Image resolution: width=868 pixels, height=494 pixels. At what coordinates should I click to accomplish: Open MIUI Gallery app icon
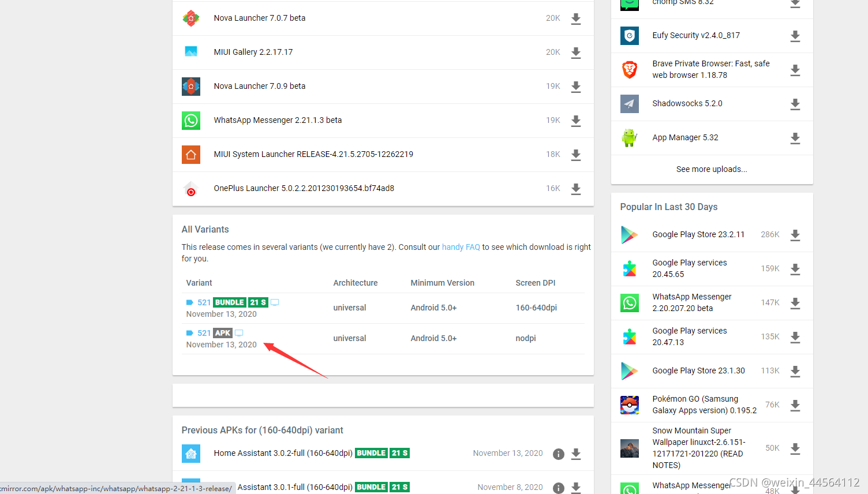(x=191, y=52)
